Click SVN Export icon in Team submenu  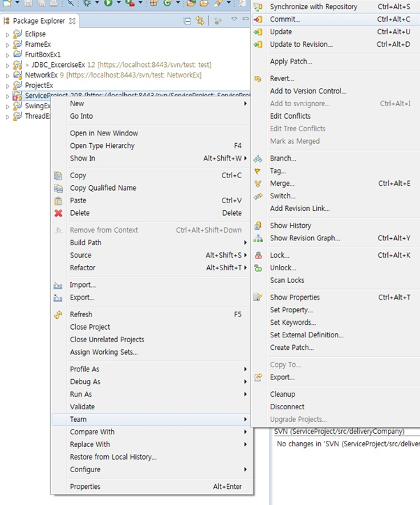pos(258,377)
